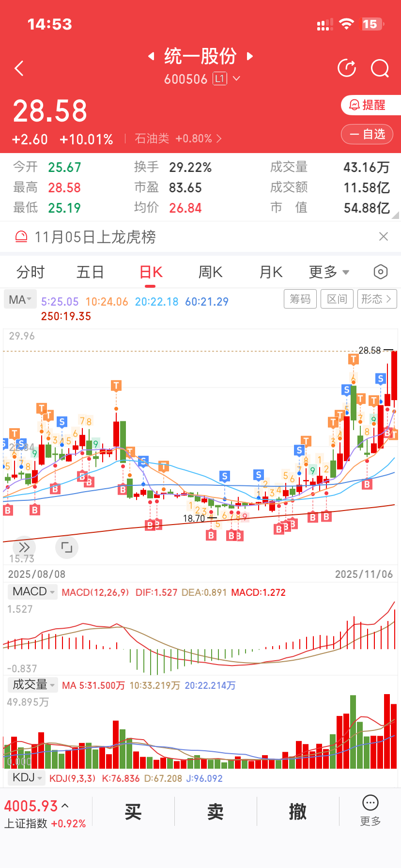Tap the fullscreen landscape icon

(67, 547)
